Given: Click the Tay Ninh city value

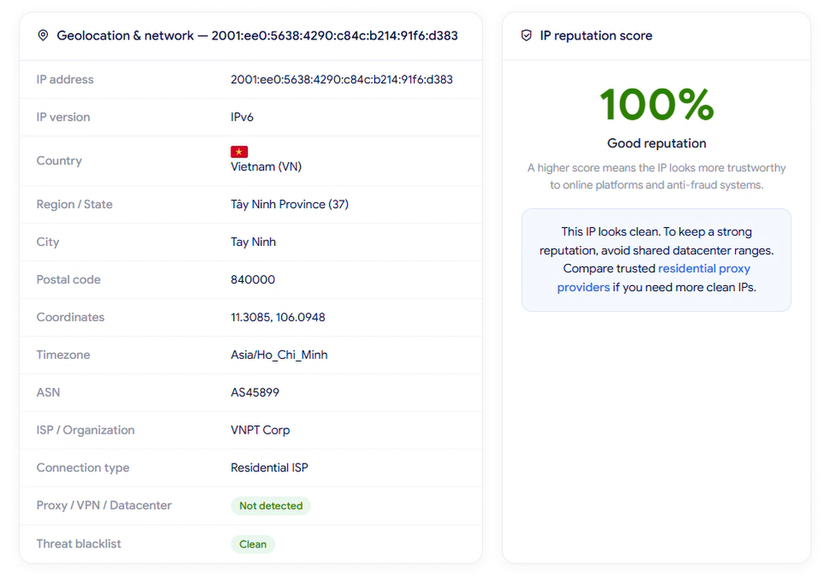Looking at the screenshot, I should [253, 242].
